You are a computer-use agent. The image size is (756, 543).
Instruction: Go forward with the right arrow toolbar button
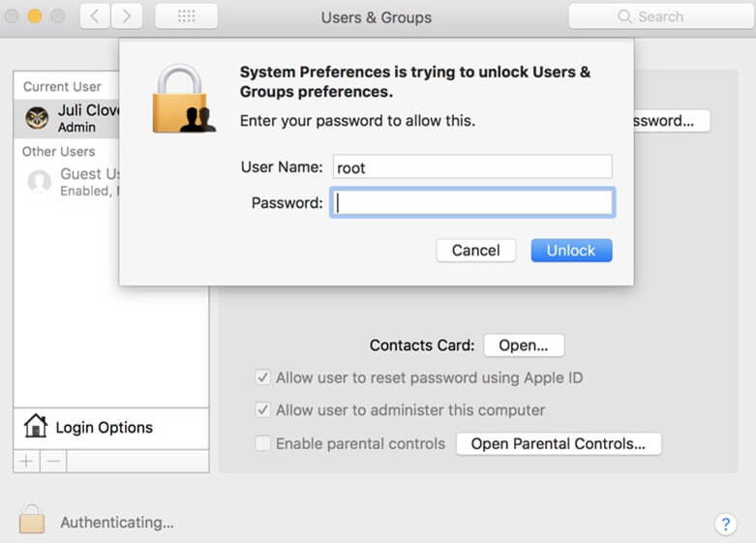point(127,16)
